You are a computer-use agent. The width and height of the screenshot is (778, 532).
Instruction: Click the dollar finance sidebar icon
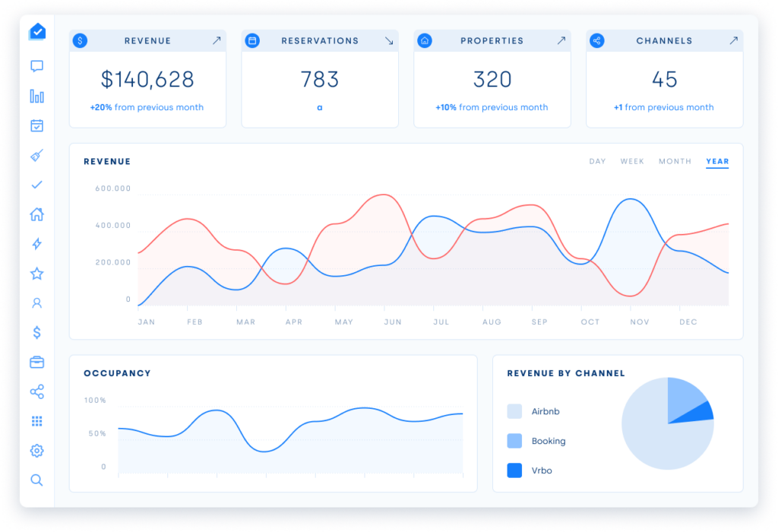[36, 332]
